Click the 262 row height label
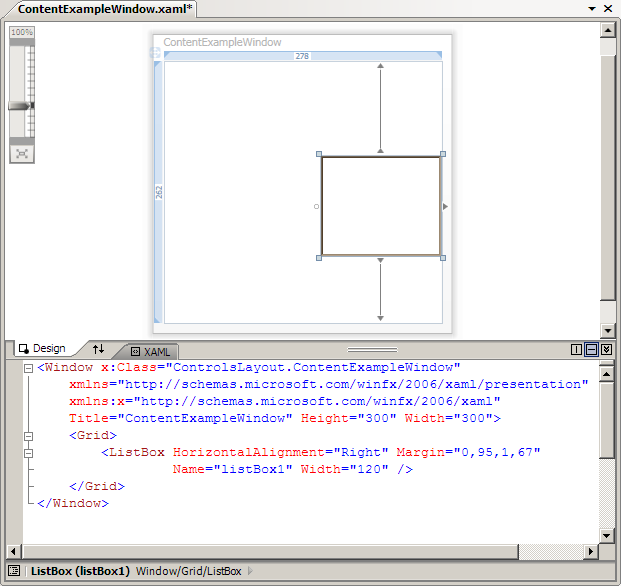The width and height of the screenshot is (621, 586). click(x=159, y=192)
